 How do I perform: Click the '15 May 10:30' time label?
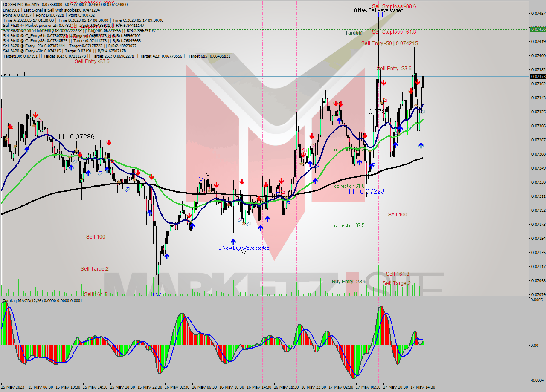68,387
